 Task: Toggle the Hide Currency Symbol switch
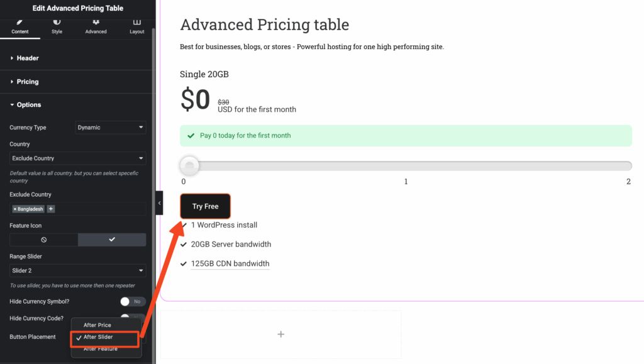click(133, 302)
